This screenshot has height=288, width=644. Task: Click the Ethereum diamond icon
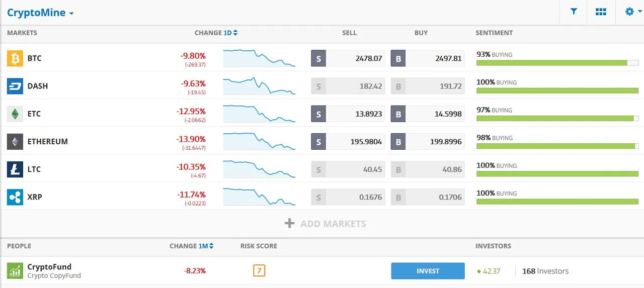click(x=15, y=141)
